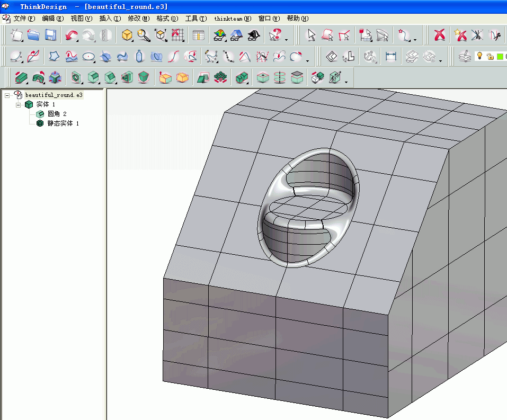This screenshot has height=420, width=507.
Task: Open the 帮助(H) menu
Action: click(298, 19)
